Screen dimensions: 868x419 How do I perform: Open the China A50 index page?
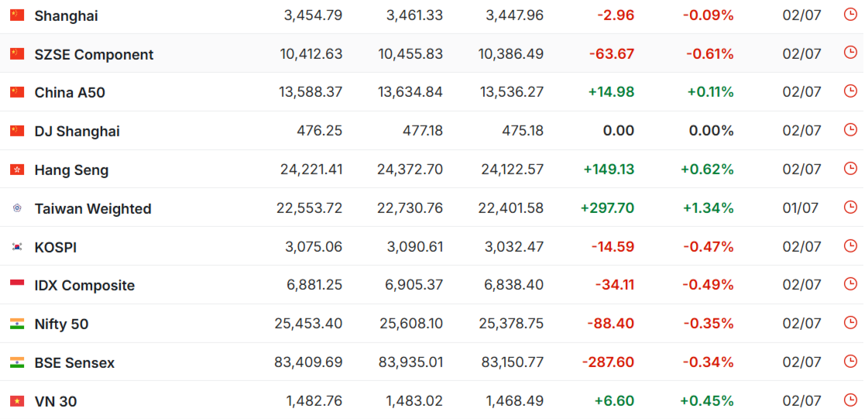pos(70,92)
